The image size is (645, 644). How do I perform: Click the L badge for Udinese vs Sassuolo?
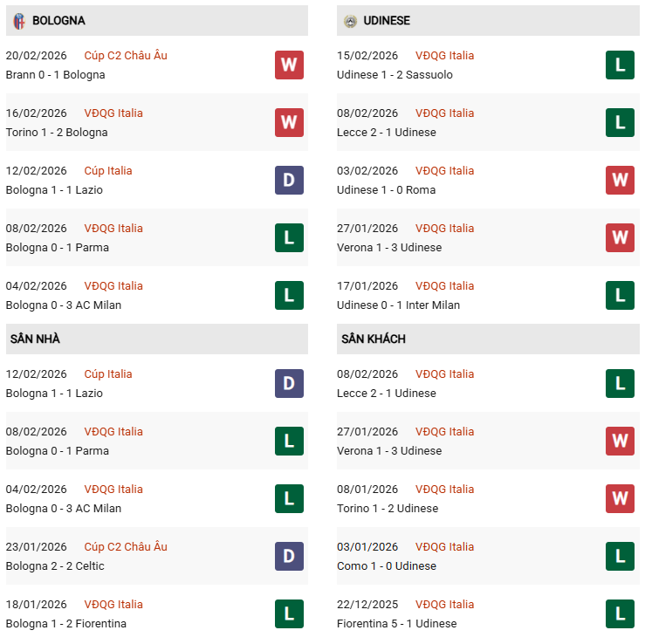pyautogui.click(x=620, y=65)
